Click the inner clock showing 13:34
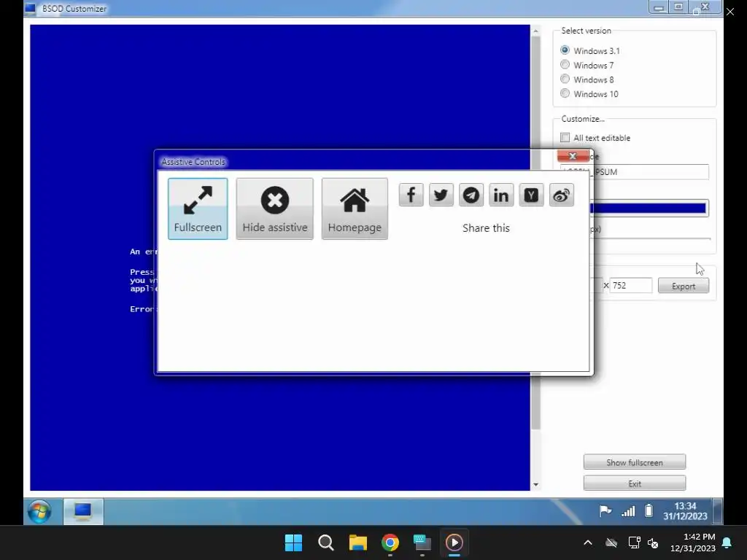Screen dimensions: 747x560 [x=685, y=511]
